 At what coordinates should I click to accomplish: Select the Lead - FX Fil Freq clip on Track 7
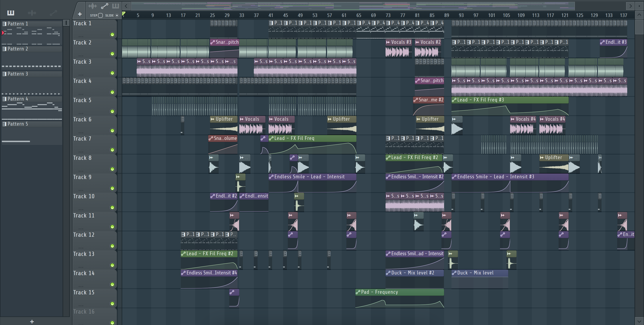[312, 145]
